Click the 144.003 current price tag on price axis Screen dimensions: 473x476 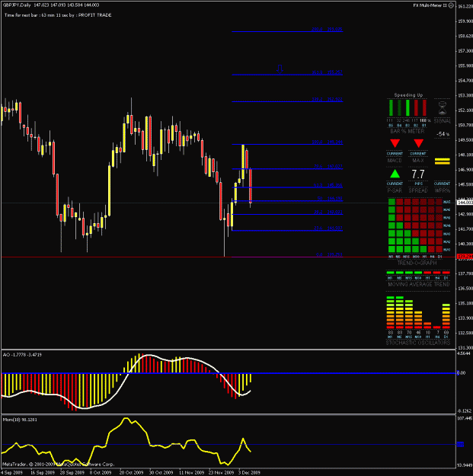point(465,202)
